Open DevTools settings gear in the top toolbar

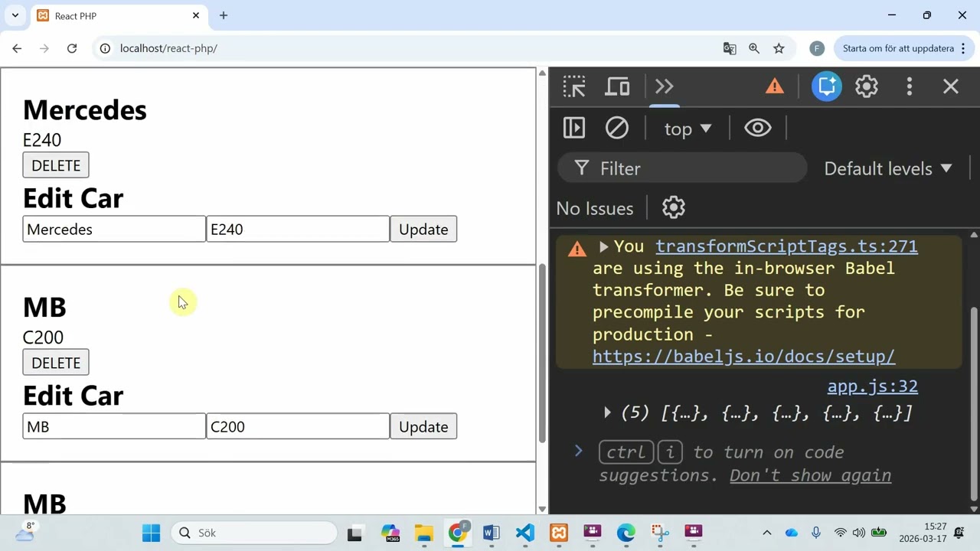[x=867, y=86]
